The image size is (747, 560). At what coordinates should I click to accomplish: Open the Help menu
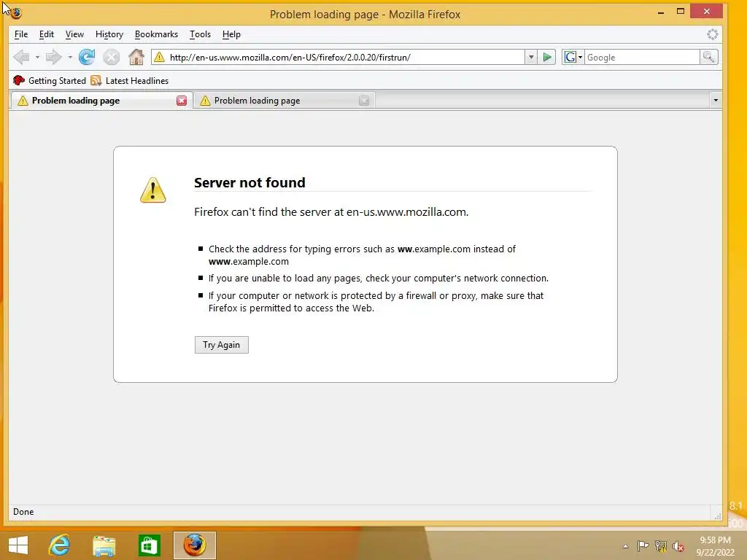point(231,34)
